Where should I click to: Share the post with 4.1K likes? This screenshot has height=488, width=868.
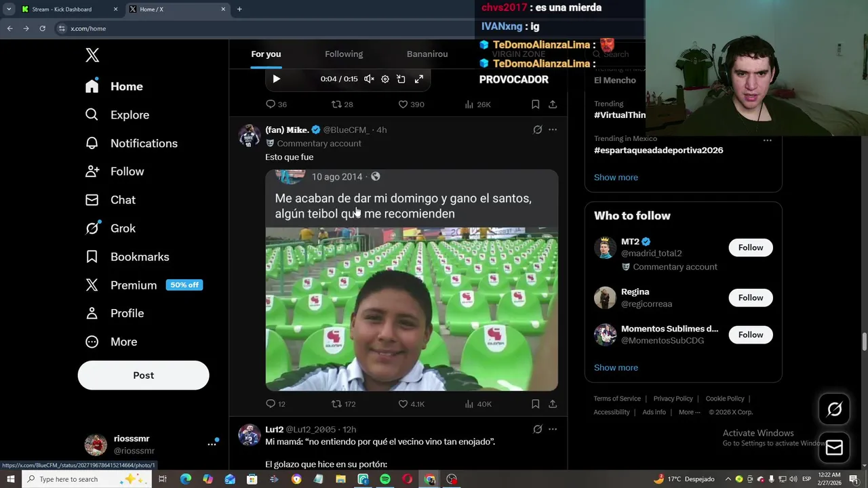(553, 404)
